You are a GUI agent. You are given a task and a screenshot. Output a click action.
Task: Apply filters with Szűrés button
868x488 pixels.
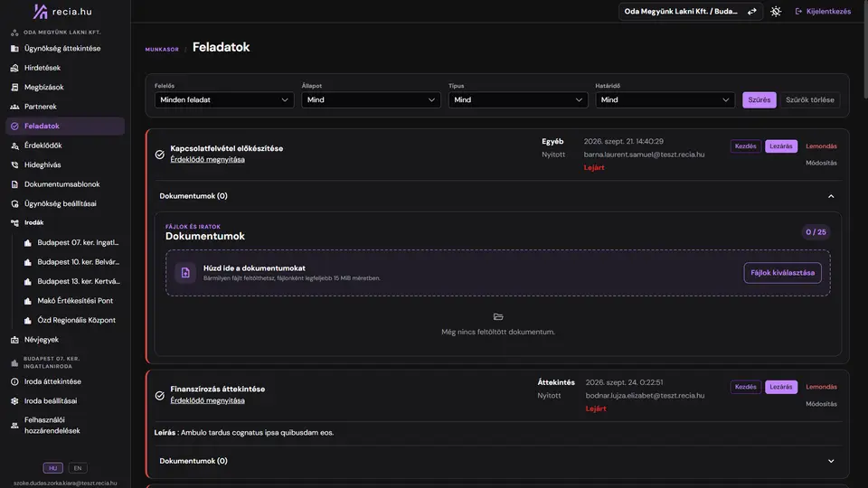coord(759,100)
